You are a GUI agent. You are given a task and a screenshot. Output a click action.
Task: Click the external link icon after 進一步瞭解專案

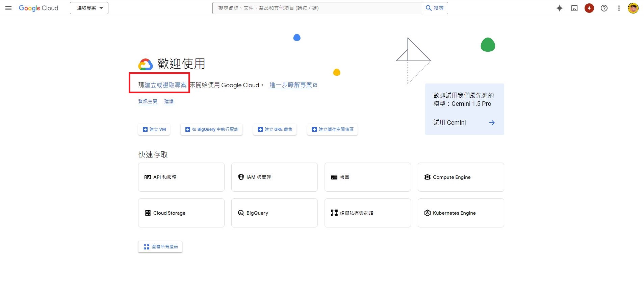coord(315,85)
